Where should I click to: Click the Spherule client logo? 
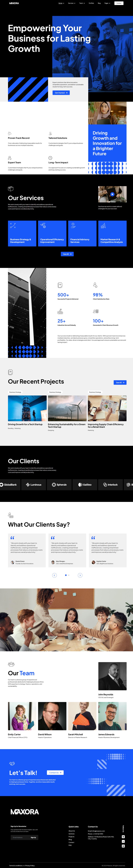(59, 485)
